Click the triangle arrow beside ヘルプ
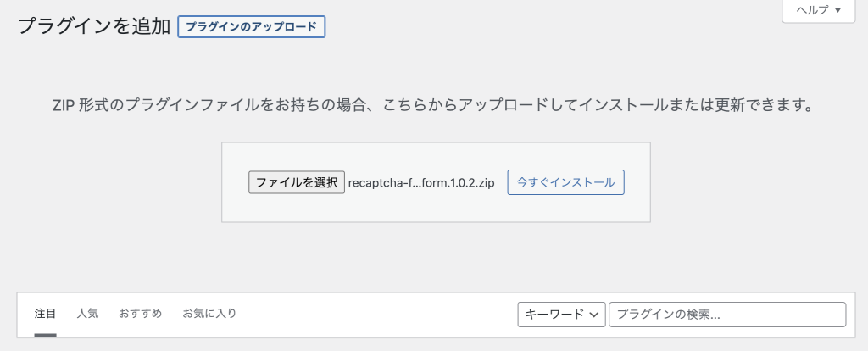The height and width of the screenshot is (351, 868). (838, 10)
